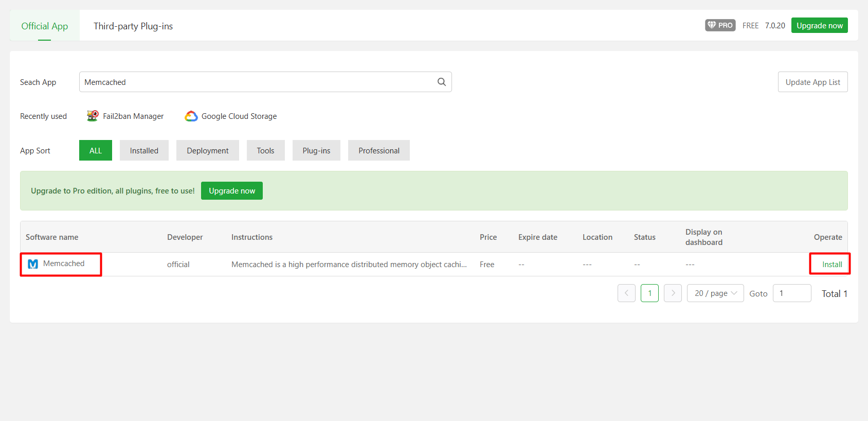Image resolution: width=868 pixels, height=421 pixels.
Task: Filter apps by Installed
Action: pos(144,150)
